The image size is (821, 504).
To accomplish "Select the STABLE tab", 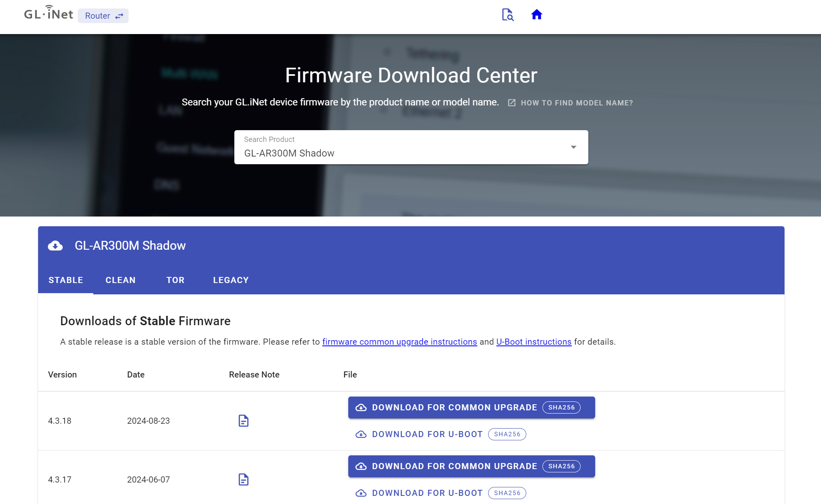I will [x=66, y=280].
